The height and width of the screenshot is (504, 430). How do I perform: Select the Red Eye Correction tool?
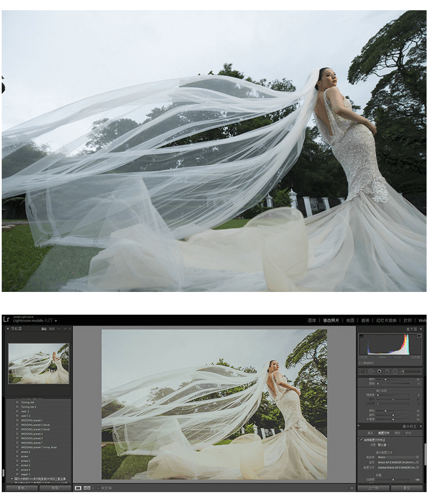pos(379,371)
